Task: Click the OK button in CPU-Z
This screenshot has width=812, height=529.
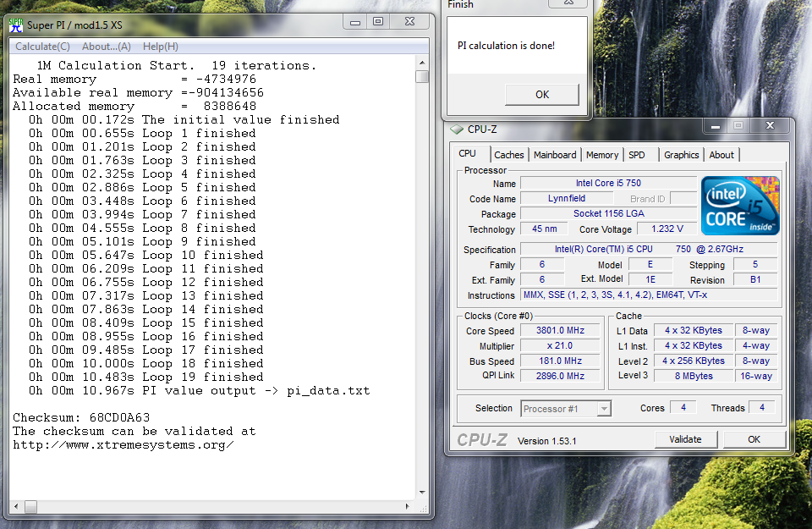Action: click(x=754, y=439)
